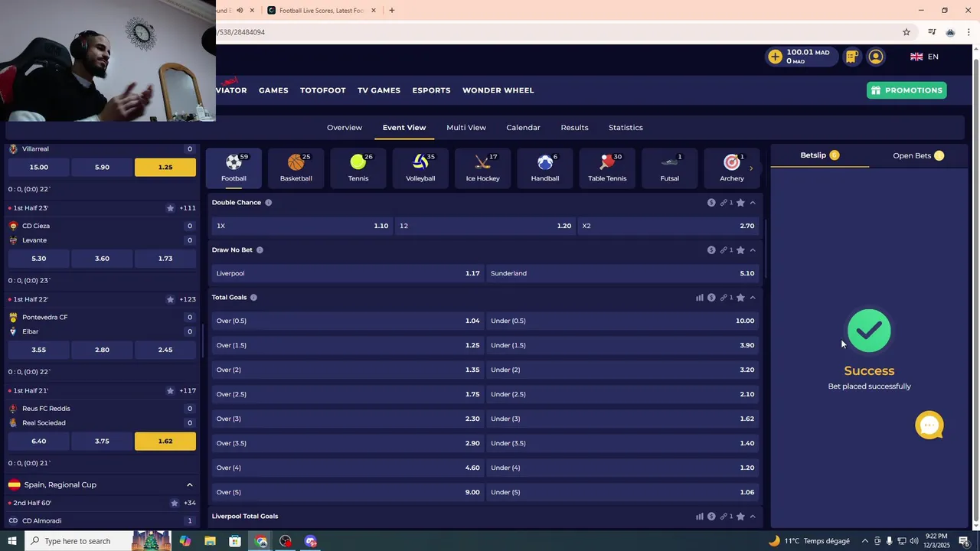
Task: Favorite the CD Almoradi match star
Action: 175,503
